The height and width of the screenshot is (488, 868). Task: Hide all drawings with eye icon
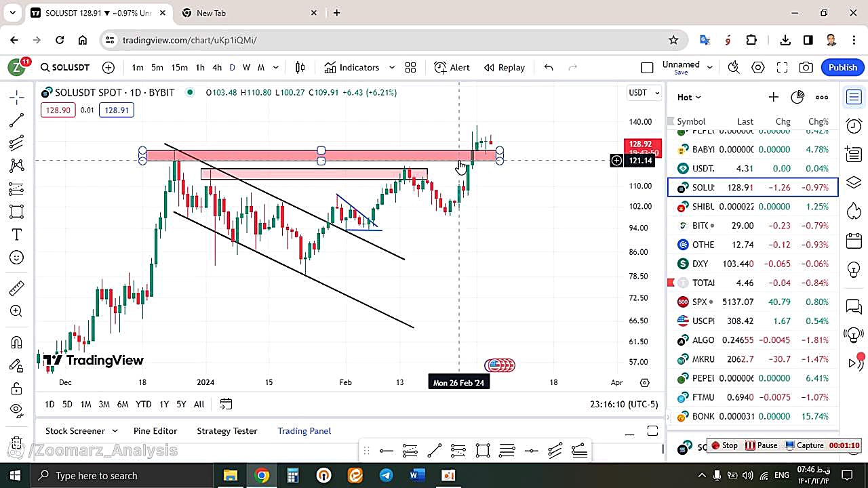17,409
